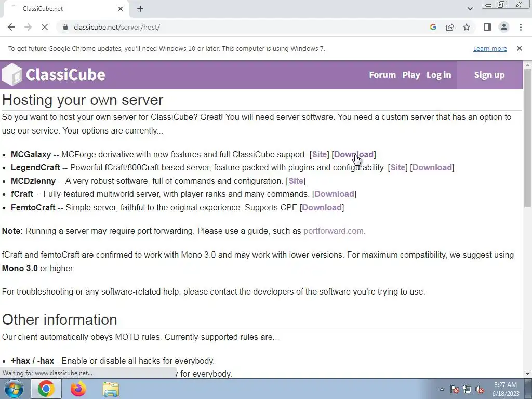Click the 'ClassiCube' header title text
Viewport: 532px width, 399px height.
(x=65, y=75)
